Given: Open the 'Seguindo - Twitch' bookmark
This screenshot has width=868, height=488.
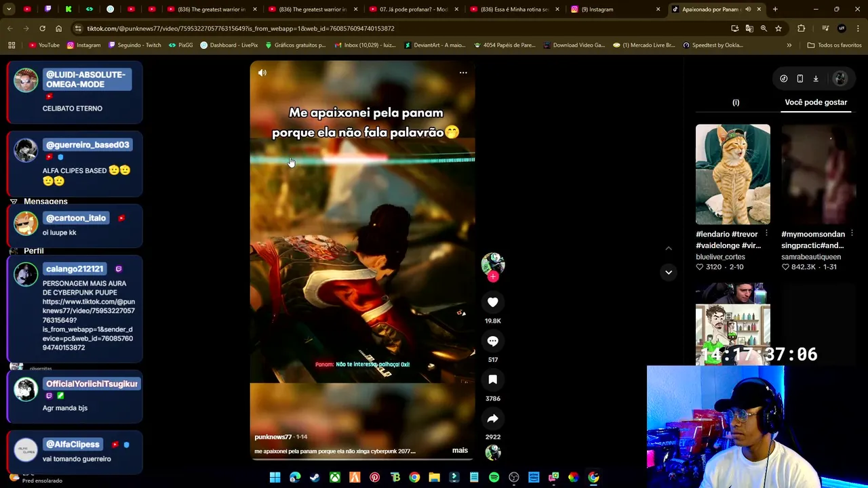Looking at the screenshot, I should click(134, 45).
